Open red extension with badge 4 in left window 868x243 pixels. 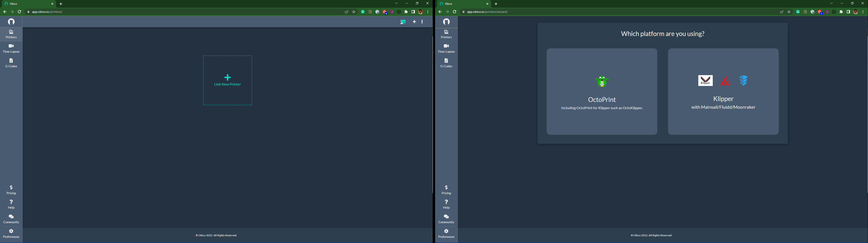point(385,12)
